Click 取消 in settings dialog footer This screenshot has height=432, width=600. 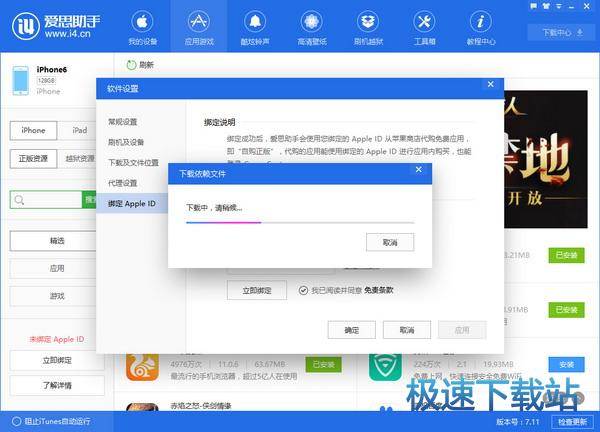[407, 330]
